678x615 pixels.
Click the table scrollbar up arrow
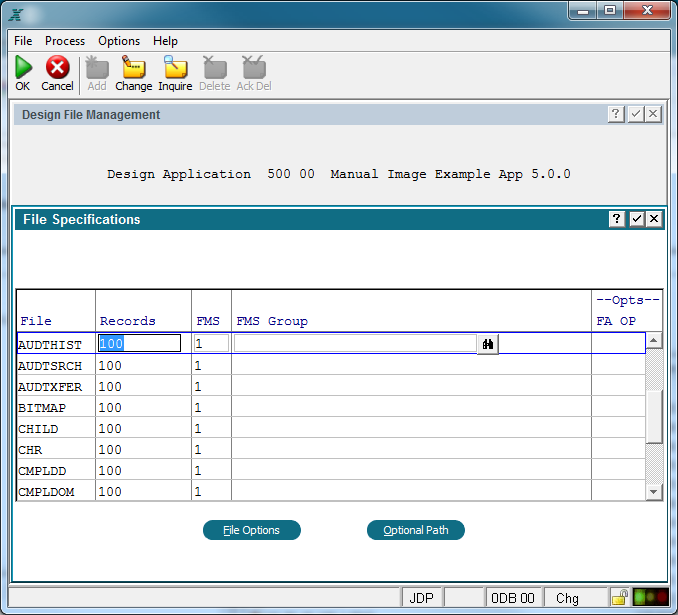click(654, 341)
